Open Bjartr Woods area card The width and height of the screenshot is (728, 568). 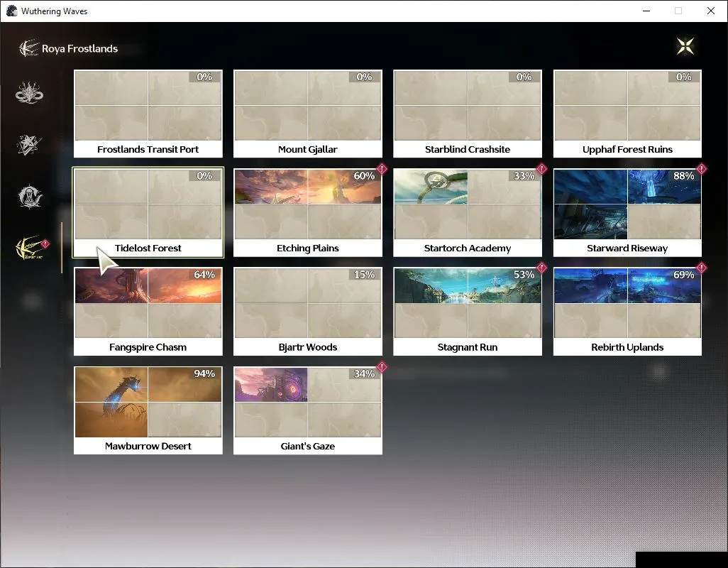coord(308,311)
